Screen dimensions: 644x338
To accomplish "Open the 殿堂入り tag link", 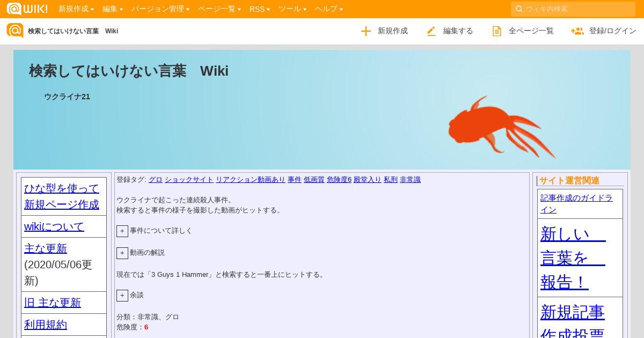I will [368, 180].
